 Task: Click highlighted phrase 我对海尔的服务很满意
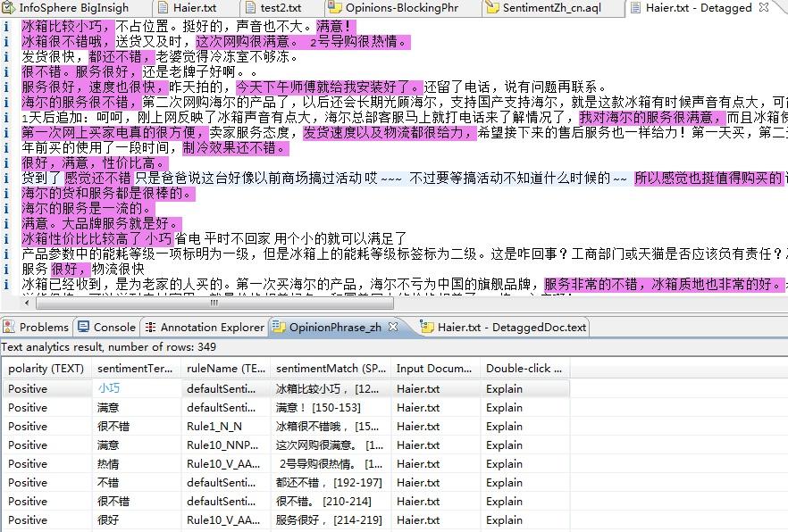click(652, 118)
